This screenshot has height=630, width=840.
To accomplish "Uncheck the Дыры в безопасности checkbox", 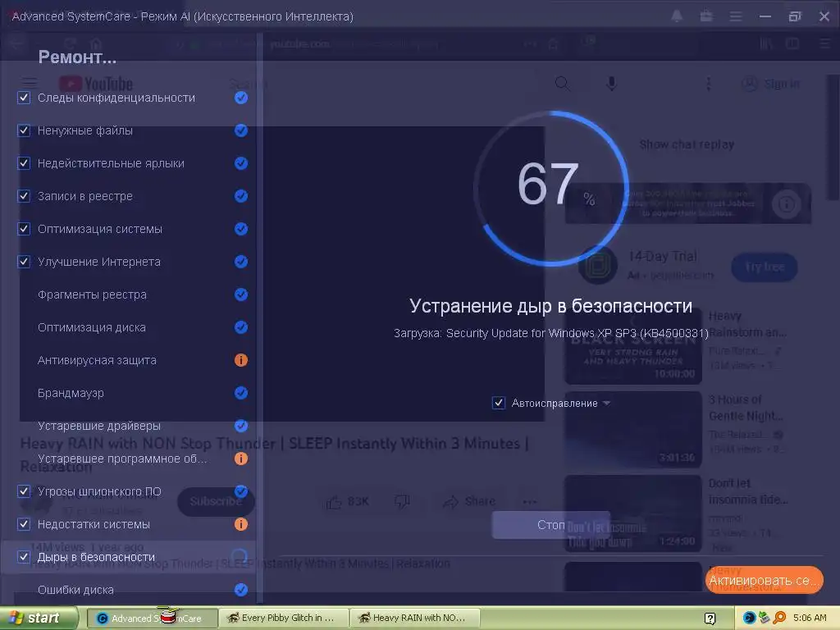I will (x=24, y=557).
